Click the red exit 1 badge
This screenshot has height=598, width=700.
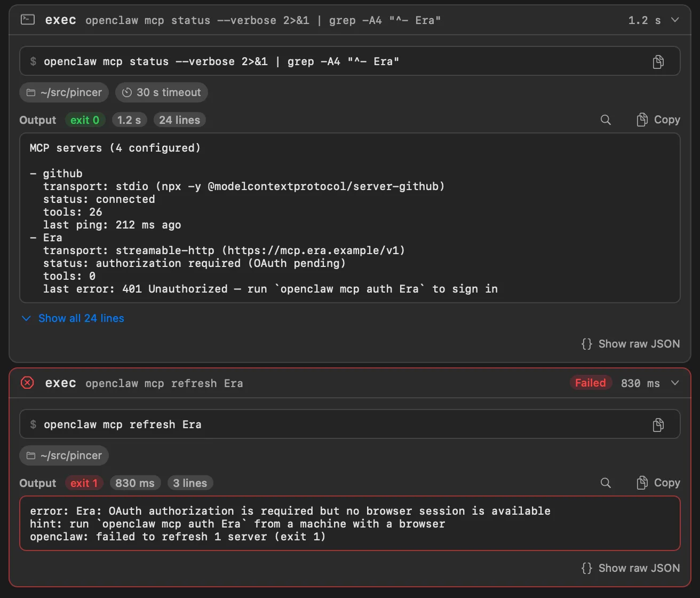(x=84, y=483)
